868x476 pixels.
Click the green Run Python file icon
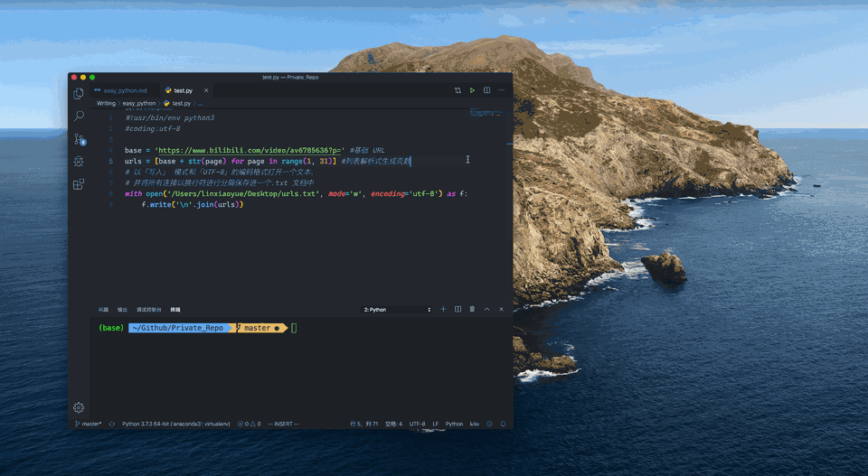[x=472, y=90]
